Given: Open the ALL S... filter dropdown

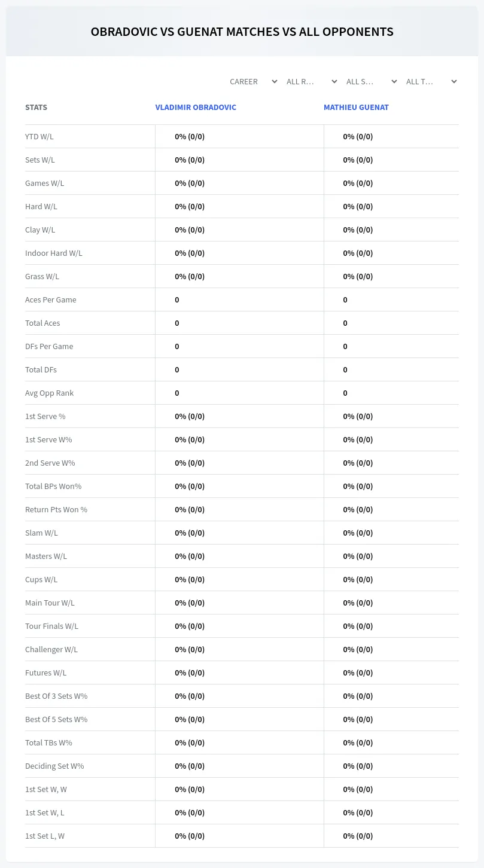Looking at the screenshot, I should pos(371,81).
